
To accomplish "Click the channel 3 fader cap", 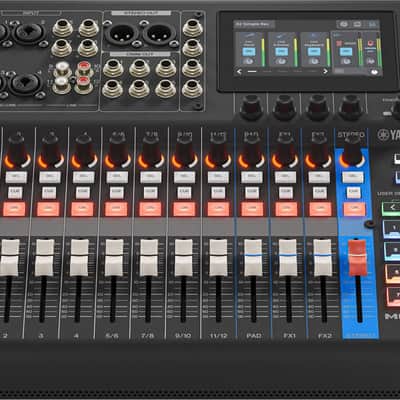I will click(45, 257).
